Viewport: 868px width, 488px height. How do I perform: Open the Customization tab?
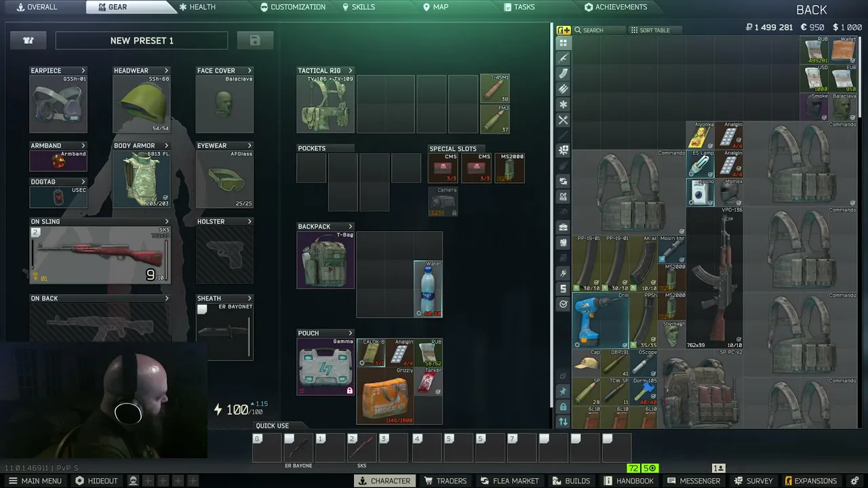point(293,7)
